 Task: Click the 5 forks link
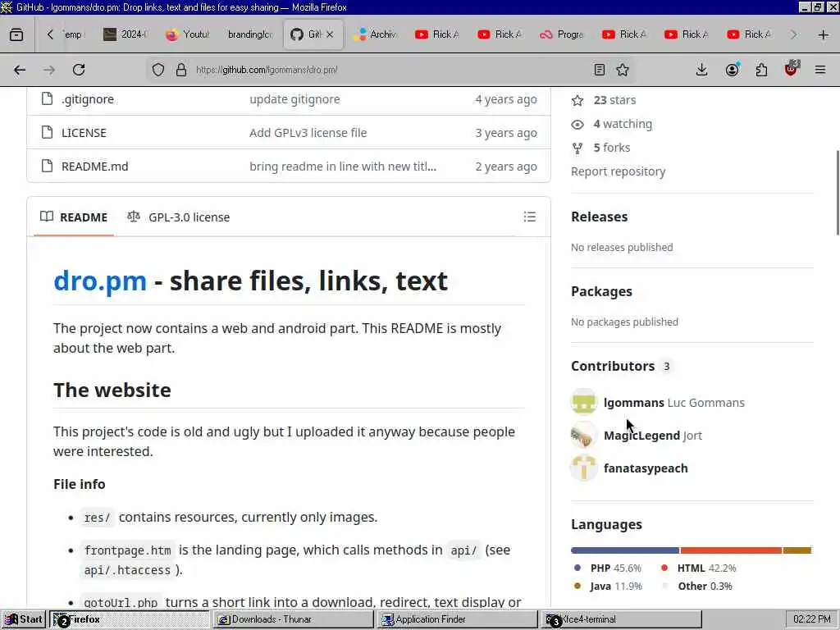pos(612,148)
